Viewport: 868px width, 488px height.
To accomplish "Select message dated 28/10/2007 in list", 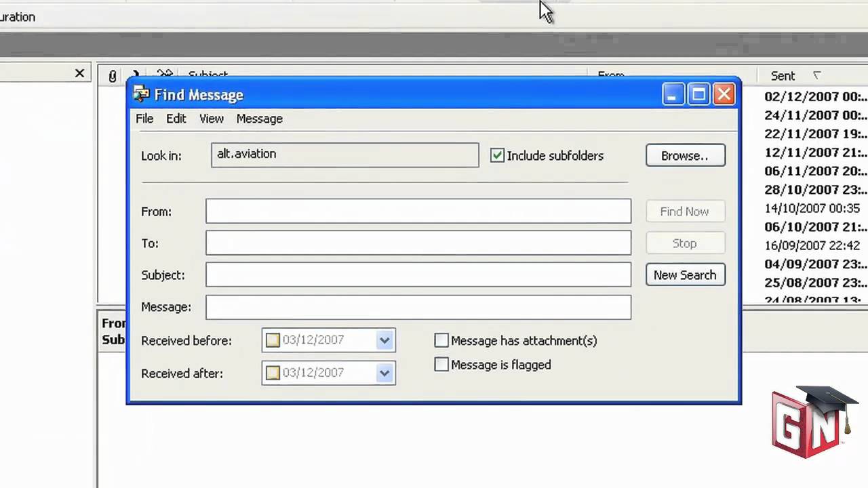I will coord(816,190).
